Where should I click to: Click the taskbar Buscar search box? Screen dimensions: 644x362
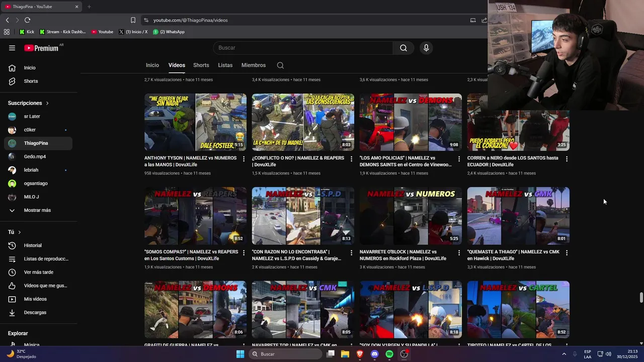click(286, 354)
